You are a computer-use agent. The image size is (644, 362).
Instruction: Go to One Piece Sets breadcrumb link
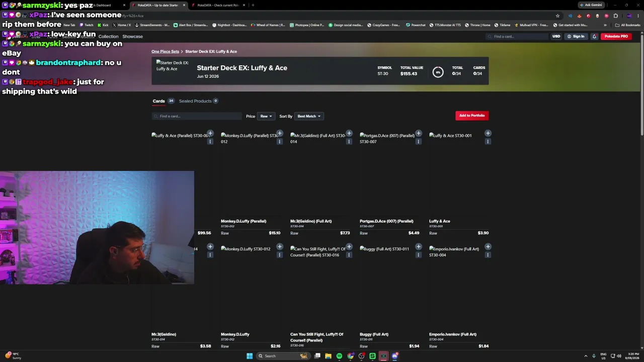[165, 51]
